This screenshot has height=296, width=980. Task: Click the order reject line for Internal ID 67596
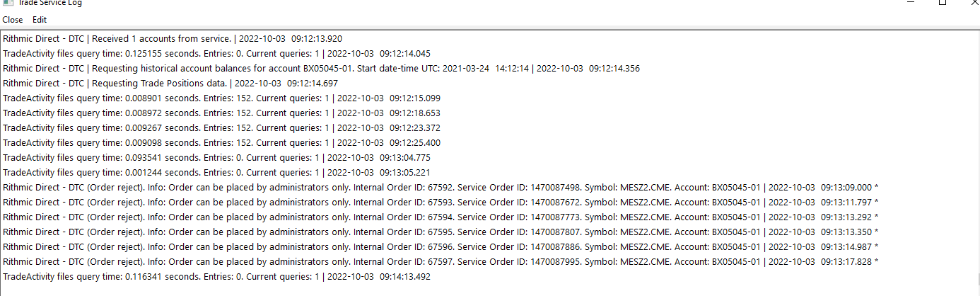click(440, 246)
